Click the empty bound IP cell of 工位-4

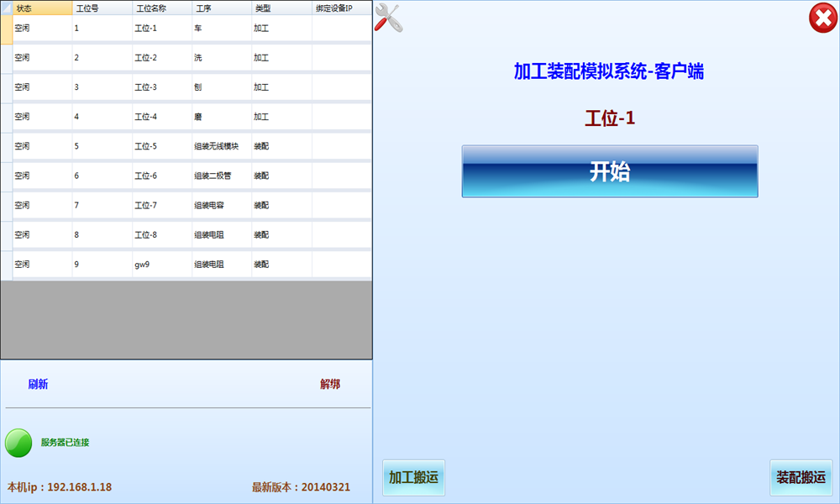click(342, 116)
